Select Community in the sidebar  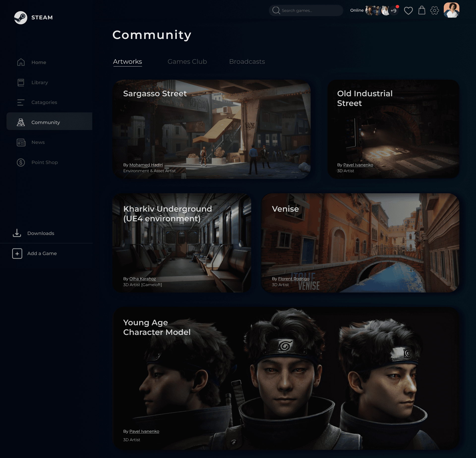pos(49,121)
